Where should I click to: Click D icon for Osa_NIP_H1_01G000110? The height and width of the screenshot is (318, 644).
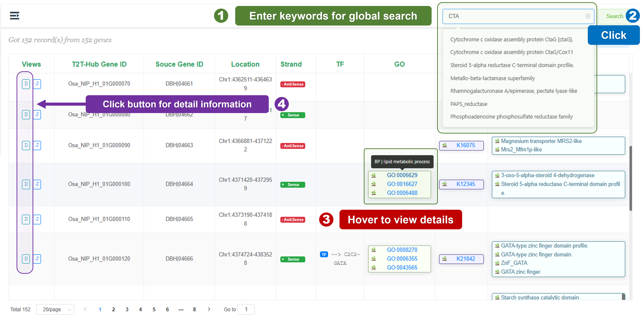(x=26, y=219)
